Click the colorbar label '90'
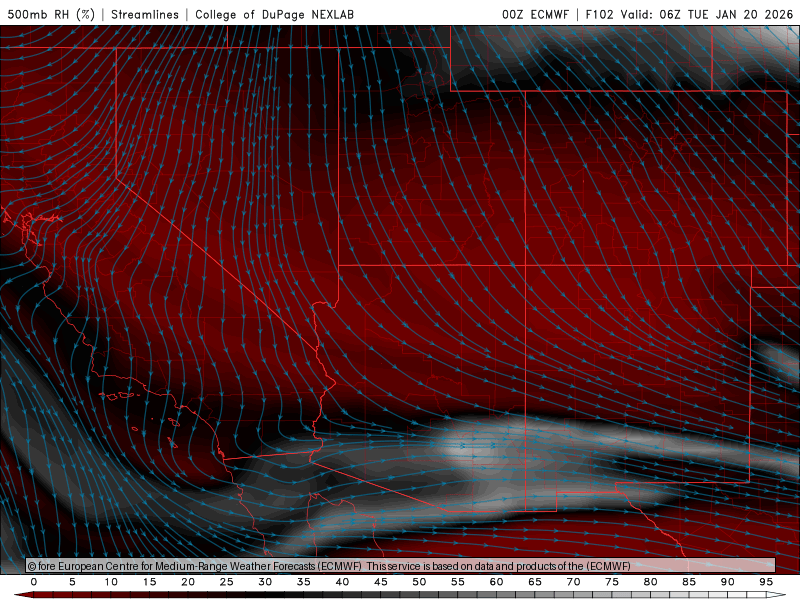 [x=727, y=582]
